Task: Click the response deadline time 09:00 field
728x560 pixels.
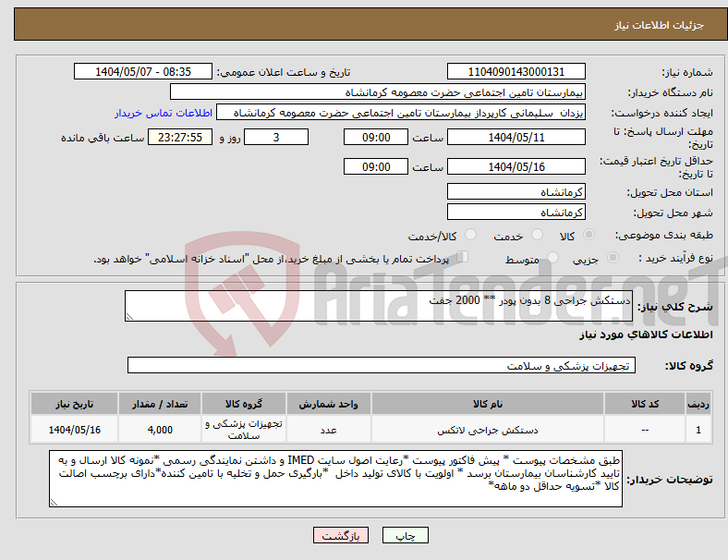Action: [376, 137]
